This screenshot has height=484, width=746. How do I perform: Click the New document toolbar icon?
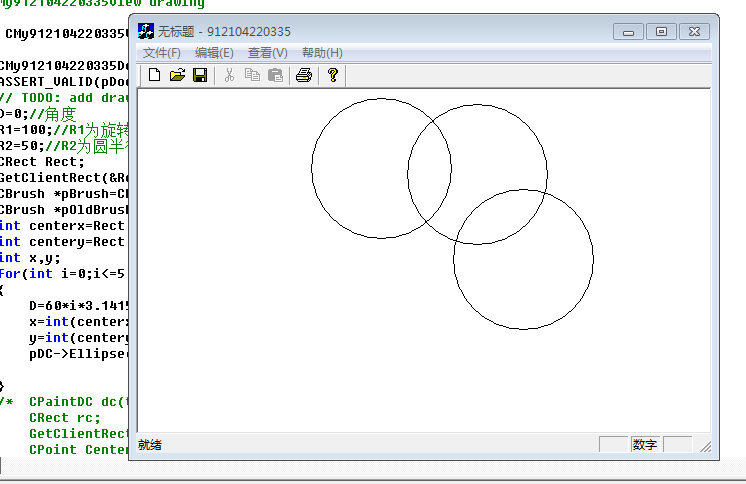pos(154,75)
